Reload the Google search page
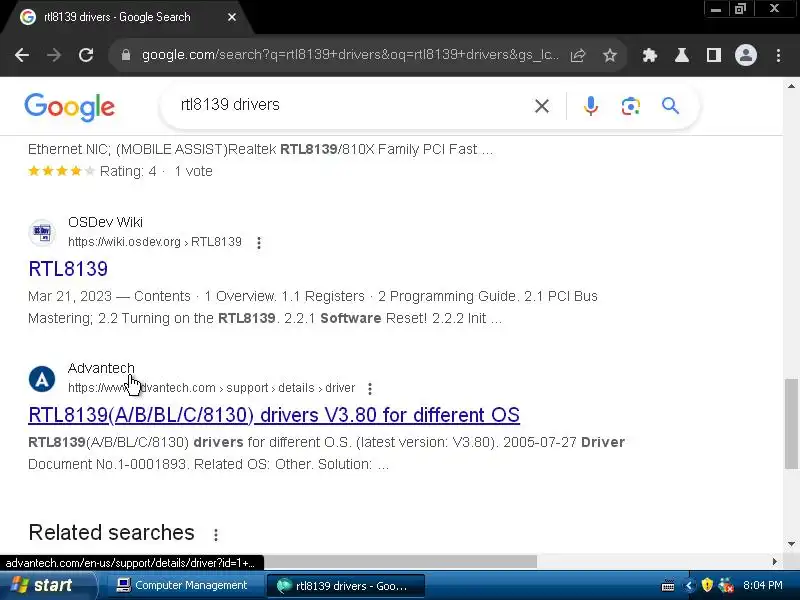The width and height of the screenshot is (800, 600). pos(86,55)
